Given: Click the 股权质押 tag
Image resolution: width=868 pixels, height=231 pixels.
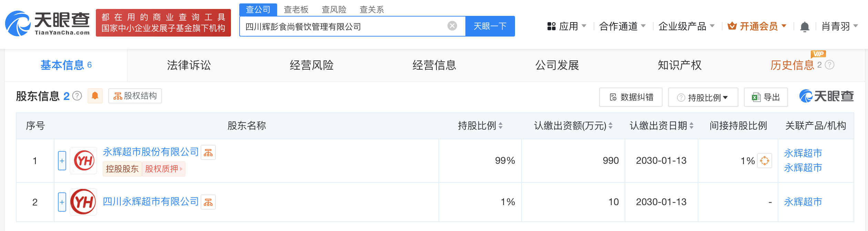Looking at the screenshot, I should click(164, 169).
